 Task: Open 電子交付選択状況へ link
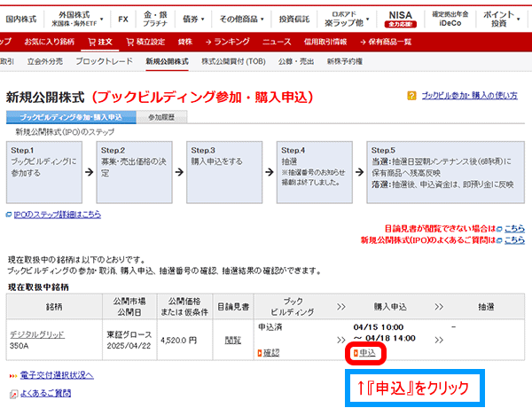click(57, 375)
